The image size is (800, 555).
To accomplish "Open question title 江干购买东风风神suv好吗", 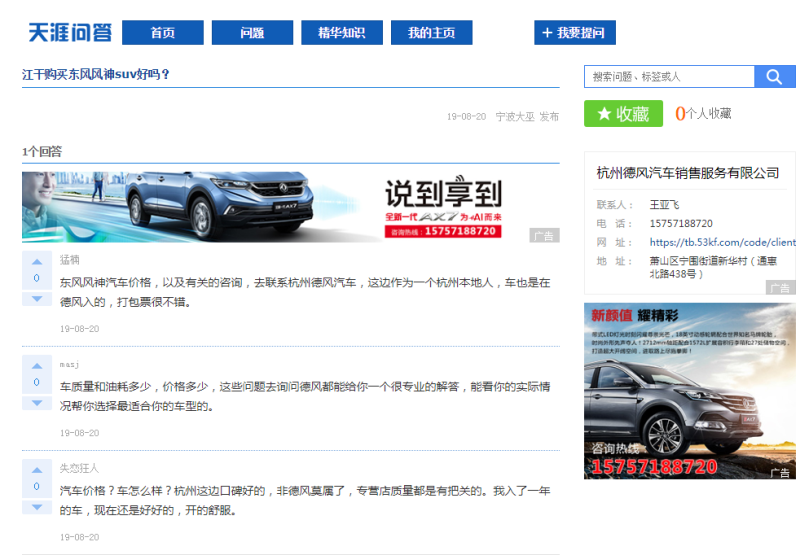I will coord(95,74).
